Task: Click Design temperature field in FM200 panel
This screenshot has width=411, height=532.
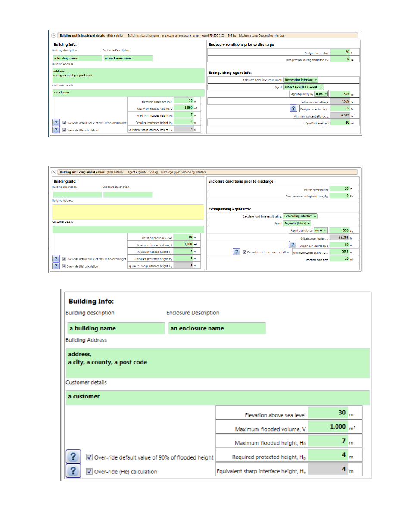Action: 340,52
